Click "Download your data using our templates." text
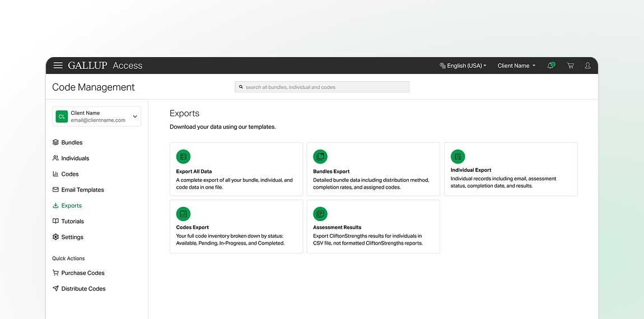 coord(223,127)
